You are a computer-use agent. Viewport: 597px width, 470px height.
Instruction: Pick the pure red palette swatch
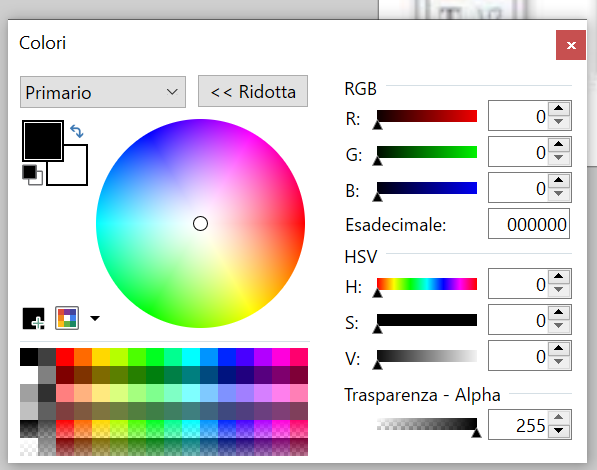(x=65, y=357)
